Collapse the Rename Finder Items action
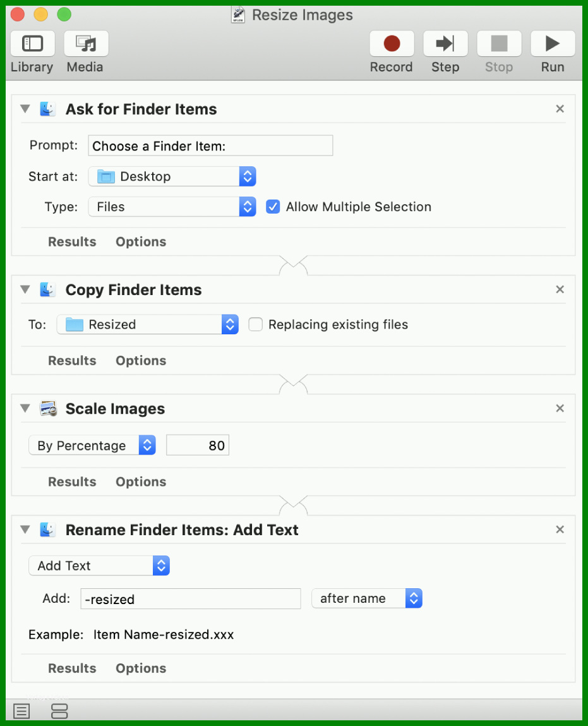Image resolution: width=588 pixels, height=726 pixels. [x=25, y=529]
